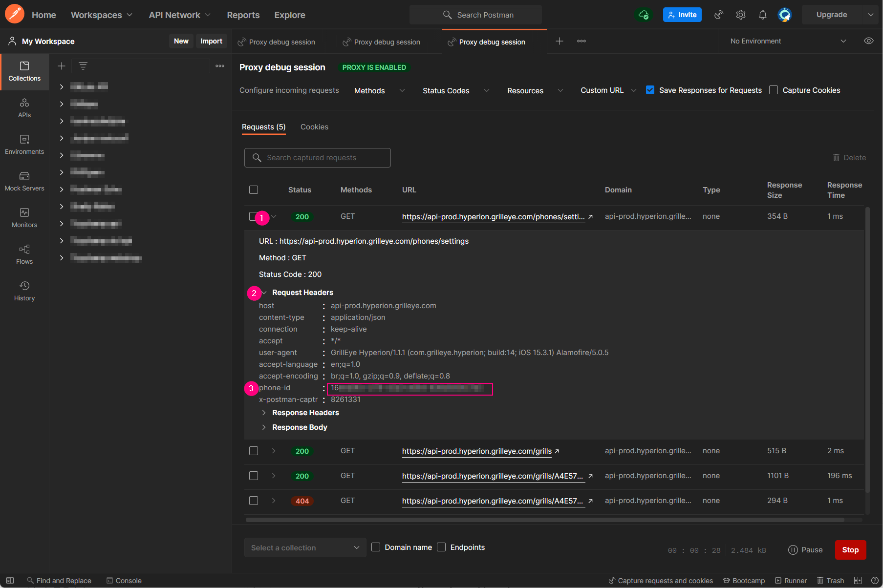
Task: Open the Settings gear icon
Action: tap(741, 15)
